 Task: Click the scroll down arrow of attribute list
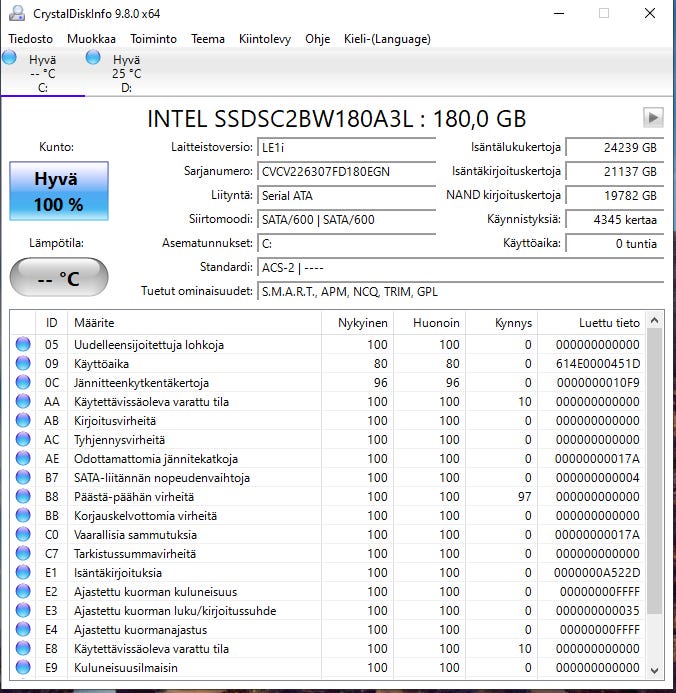pos(654,670)
